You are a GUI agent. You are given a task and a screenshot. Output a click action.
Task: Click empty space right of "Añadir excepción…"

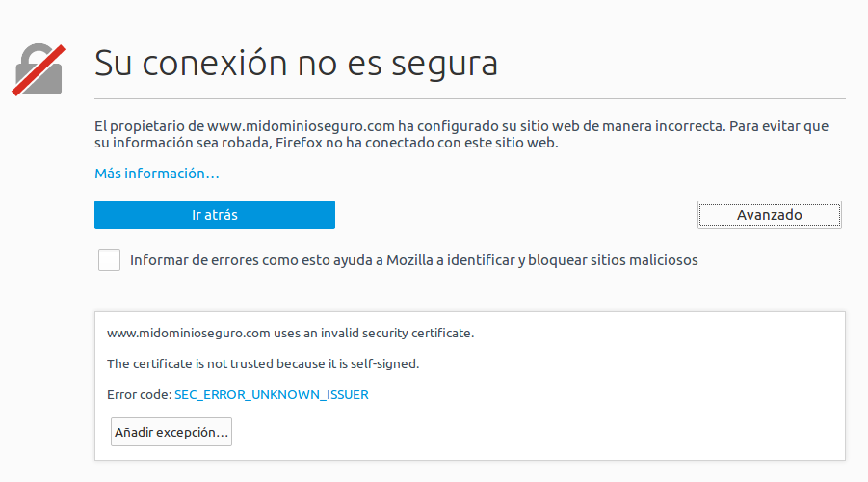tap(530, 433)
